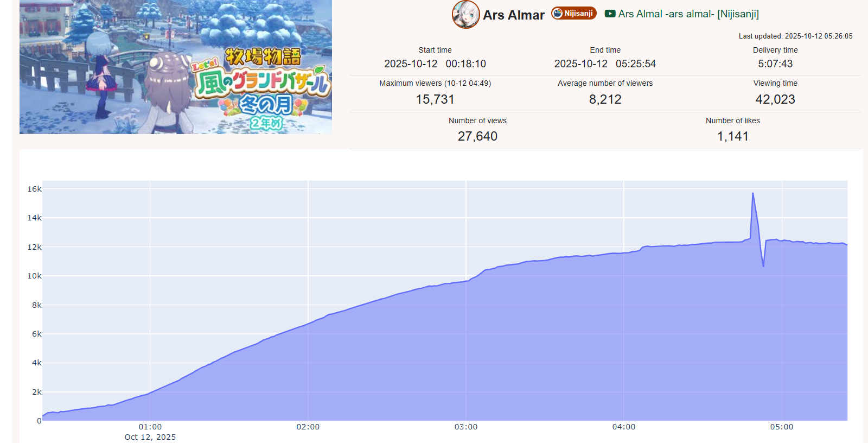Image resolution: width=868 pixels, height=443 pixels.
Task: Click the 8k label on the viewer axis
Action: tap(37, 305)
